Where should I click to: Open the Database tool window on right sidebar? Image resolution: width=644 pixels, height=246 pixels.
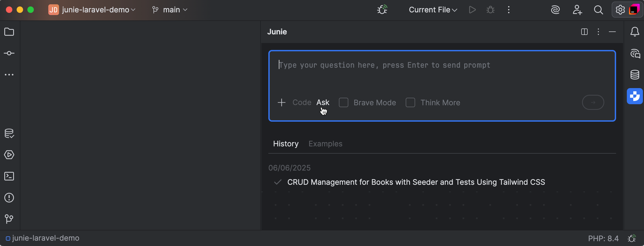pyautogui.click(x=635, y=75)
